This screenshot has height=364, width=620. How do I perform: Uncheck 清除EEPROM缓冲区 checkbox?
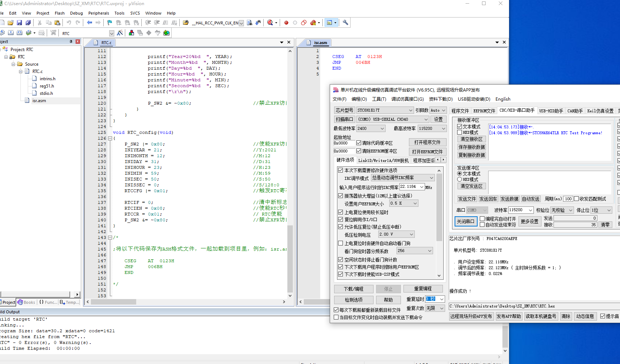(x=359, y=151)
